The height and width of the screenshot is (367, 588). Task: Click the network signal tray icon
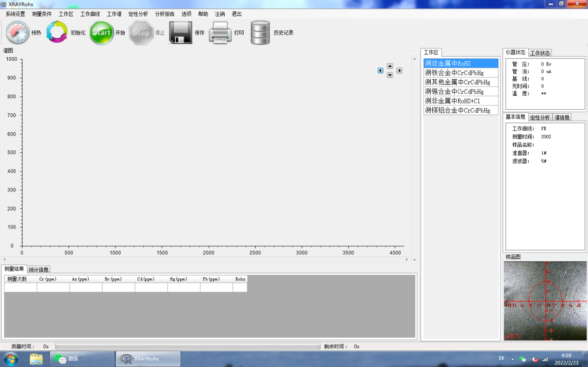tap(544, 359)
